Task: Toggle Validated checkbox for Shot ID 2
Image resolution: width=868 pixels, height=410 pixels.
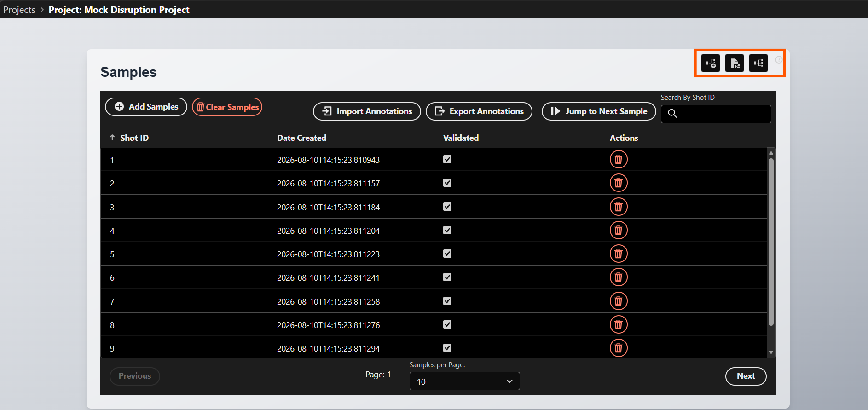Action: coord(447,183)
